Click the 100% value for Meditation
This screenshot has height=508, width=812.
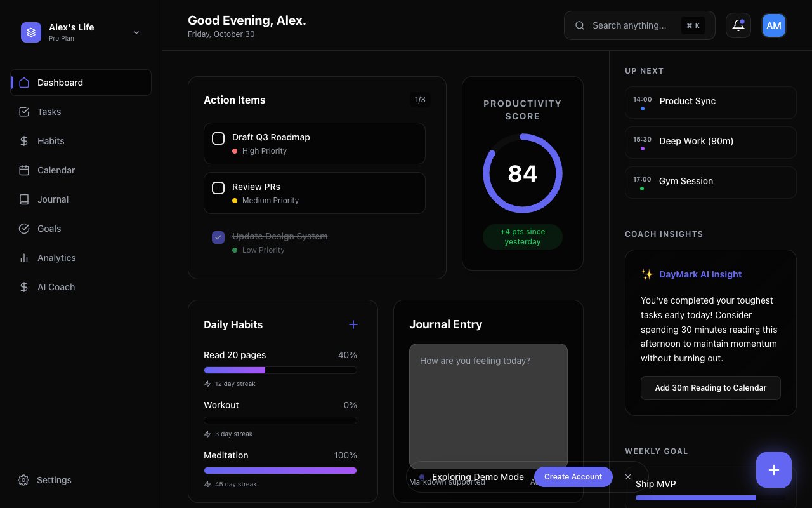pyautogui.click(x=346, y=455)
